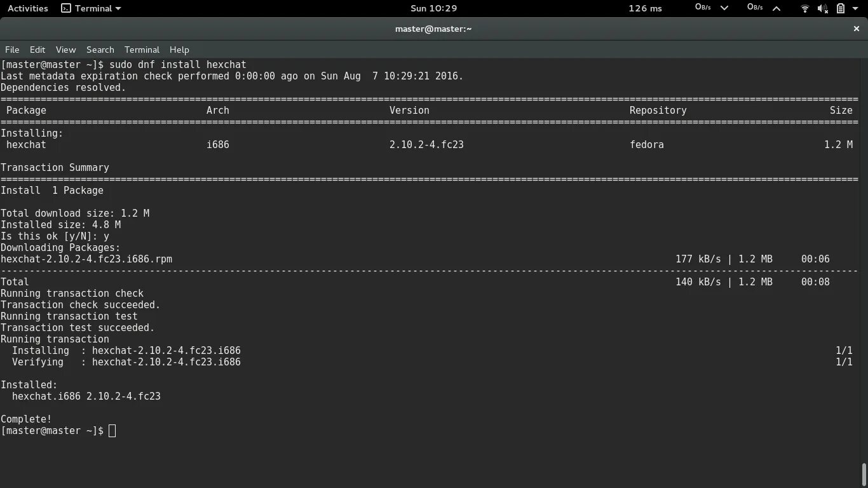Open the Help menu
Screen dimensions: 868x488
pos(179,50)
